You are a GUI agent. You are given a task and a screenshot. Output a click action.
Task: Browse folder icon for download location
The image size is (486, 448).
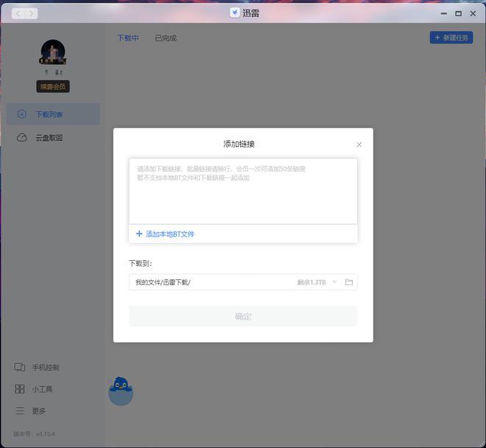pos(349,282)
